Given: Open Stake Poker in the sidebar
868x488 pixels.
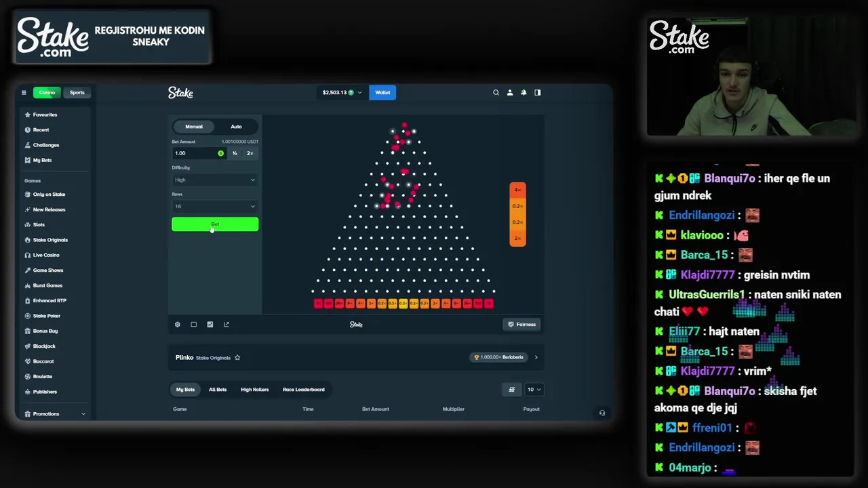Looking at the screenshot, I should (x=47, y=316).
